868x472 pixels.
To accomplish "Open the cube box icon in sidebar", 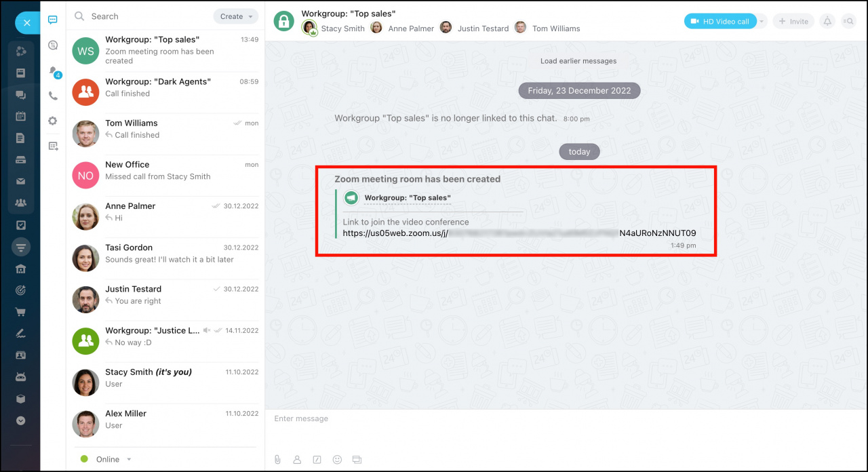I will [x=21, y=399].
